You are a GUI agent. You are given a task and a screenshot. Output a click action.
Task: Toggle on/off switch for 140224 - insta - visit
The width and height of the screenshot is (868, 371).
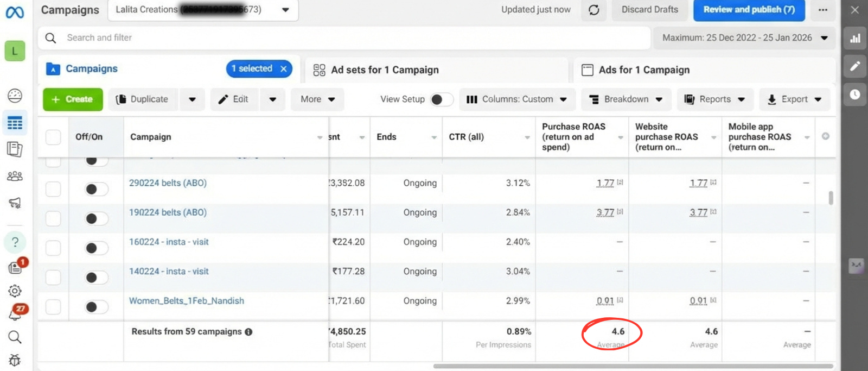point(97,278)
